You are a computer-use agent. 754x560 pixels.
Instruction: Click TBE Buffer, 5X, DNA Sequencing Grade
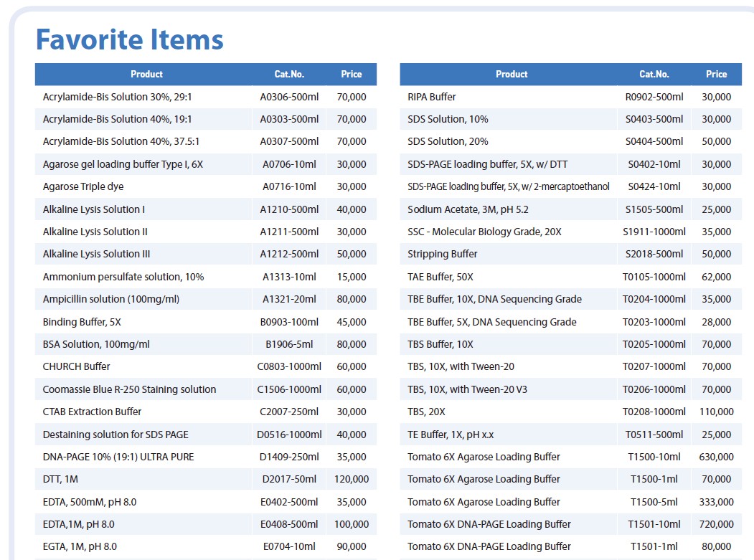pyautogui.click(x=492, y=322)
